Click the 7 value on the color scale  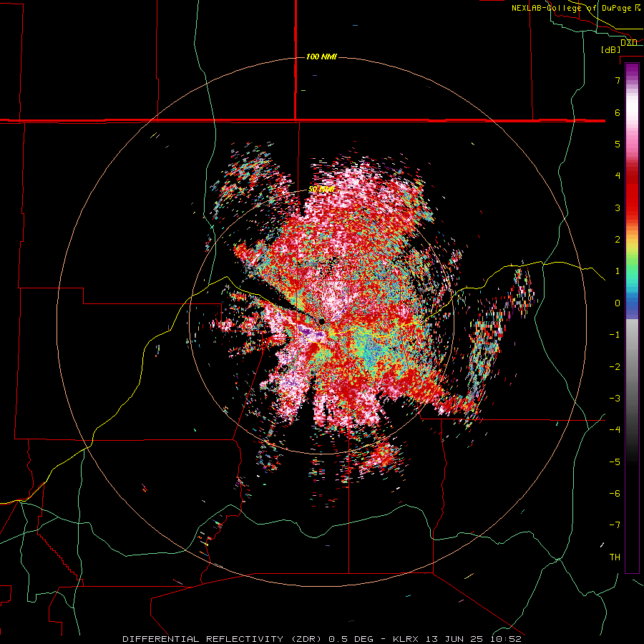(x=618, y=80)
